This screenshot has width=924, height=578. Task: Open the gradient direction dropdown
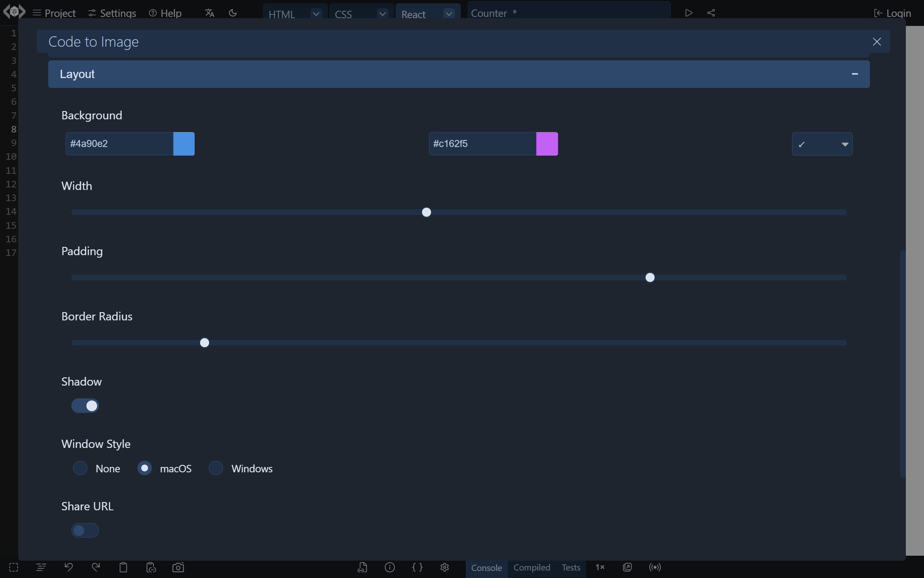tap(822, 144)
